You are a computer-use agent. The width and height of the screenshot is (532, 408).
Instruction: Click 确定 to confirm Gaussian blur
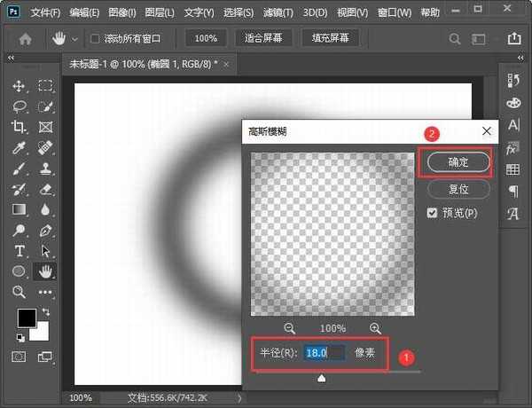coord(458,162)
